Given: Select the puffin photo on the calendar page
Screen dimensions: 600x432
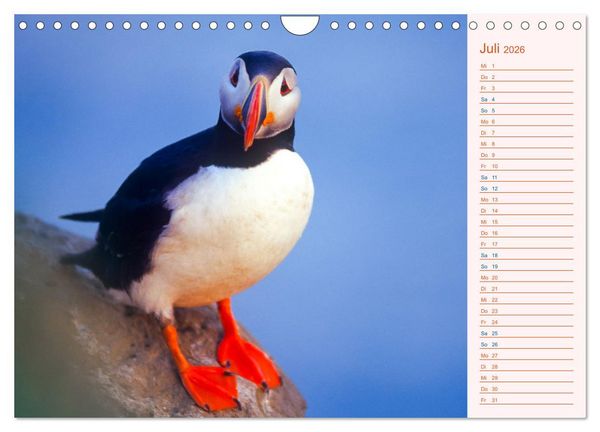Looking at the screenshot, I should coord(241,216).
